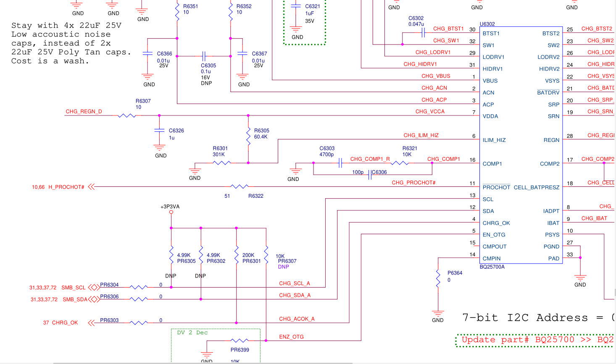The image size is (616, 364).
Task: Select the R6301 resistor designator
Action: tap(220, 149)
